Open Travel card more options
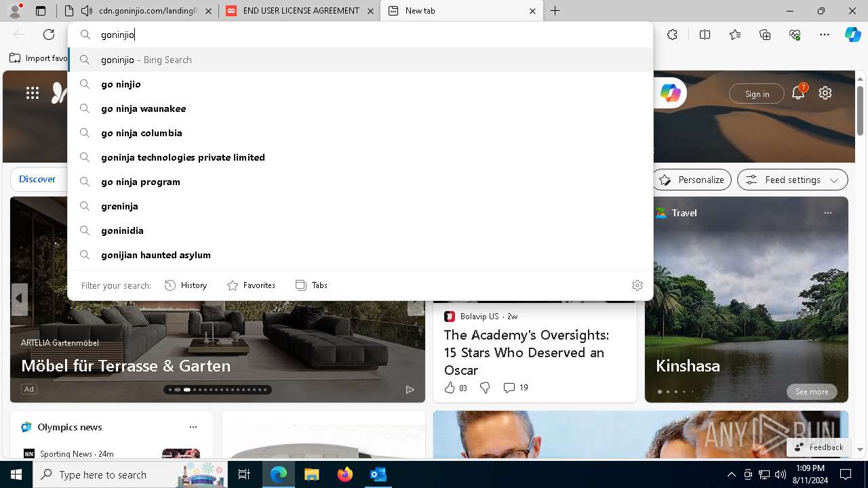Image resolution: width=868 pixels, height=488 pixels. point(827,213)
